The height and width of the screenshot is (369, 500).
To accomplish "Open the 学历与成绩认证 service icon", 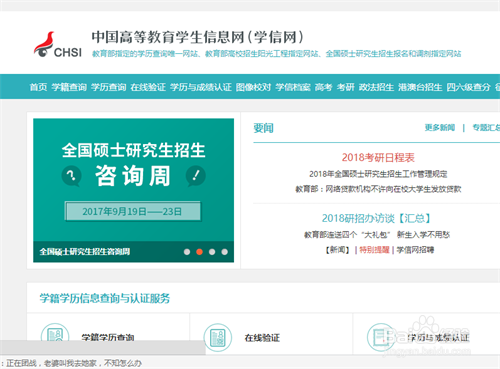I will click(x=381, y=337).
